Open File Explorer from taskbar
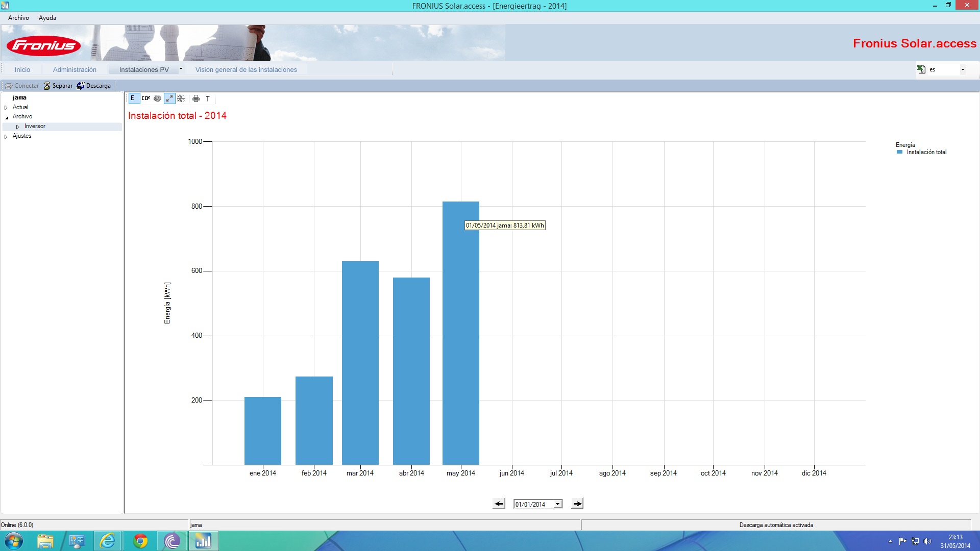 (45, 541)
